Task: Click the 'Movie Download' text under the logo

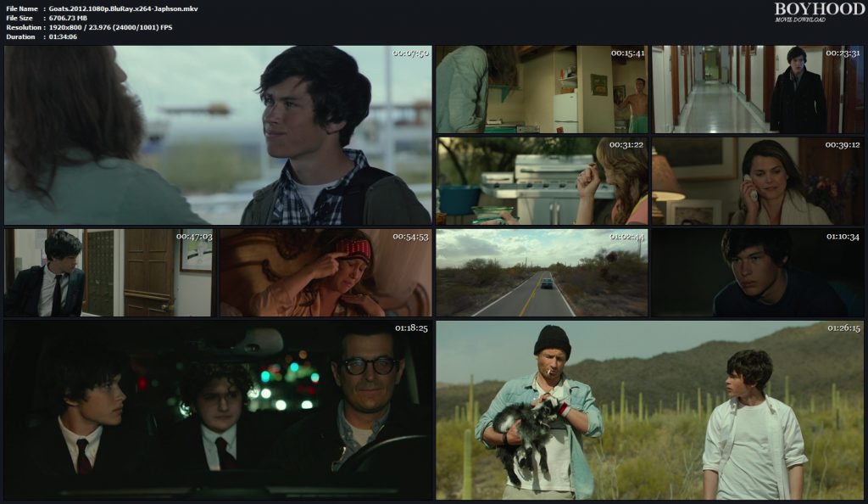Action: pos(799,20)
